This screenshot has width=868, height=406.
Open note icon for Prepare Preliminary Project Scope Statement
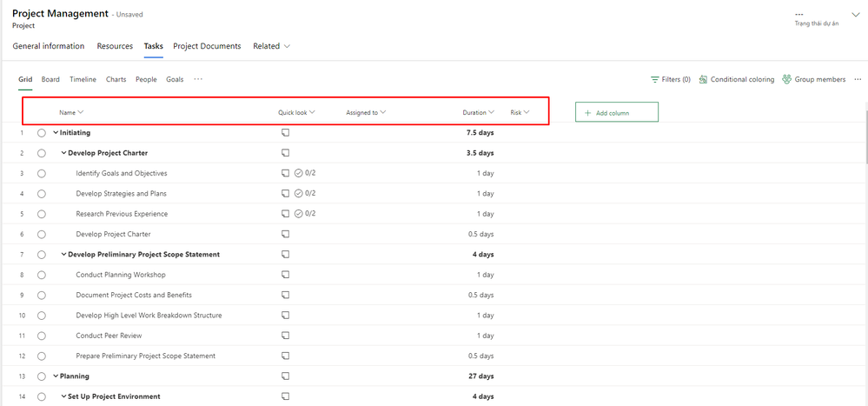click(285, 356)
